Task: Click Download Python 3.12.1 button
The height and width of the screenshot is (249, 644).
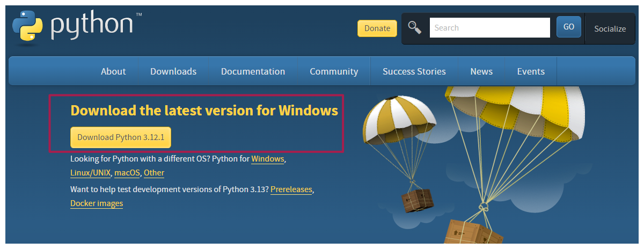Action: [121, 137]
